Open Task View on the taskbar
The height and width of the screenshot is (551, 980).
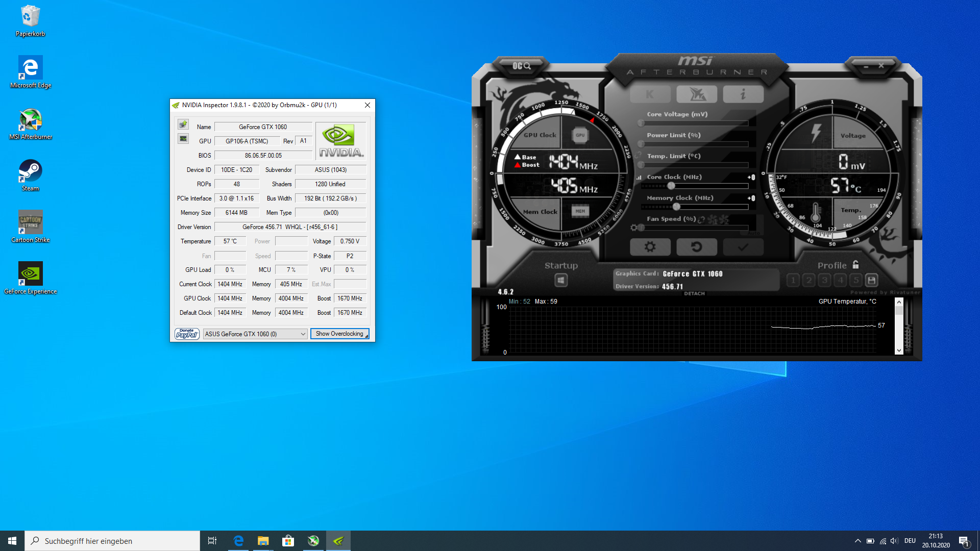click(x=212, y=541)
